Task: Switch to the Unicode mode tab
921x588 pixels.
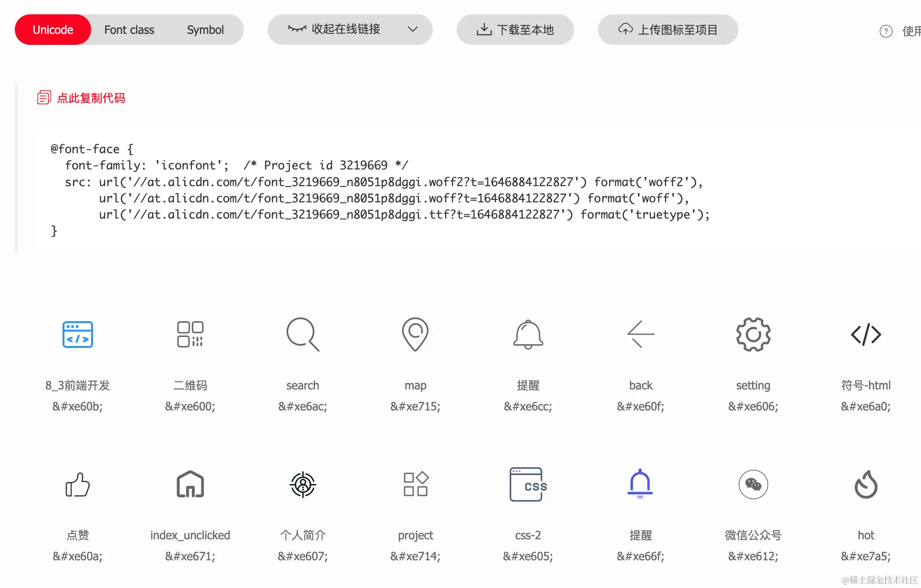Action: [x=53, y=30]
